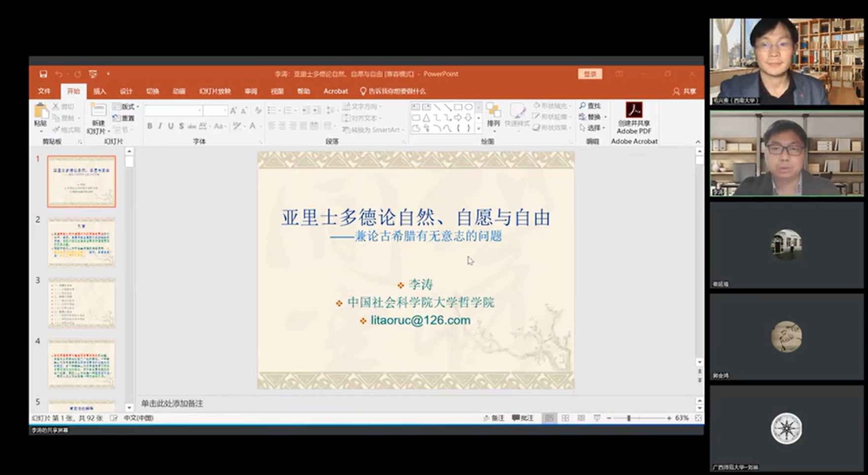Image resolution: width=868 pixels, height=475 pixels.
Task: Start slideshow from status bar icon
Action: (597, 418)
